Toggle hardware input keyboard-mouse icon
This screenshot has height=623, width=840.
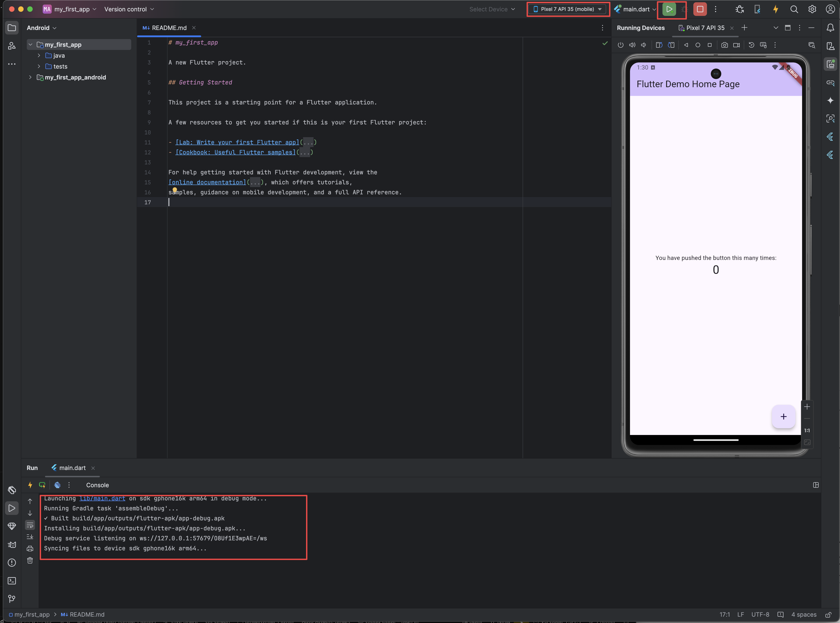[x=763, y=45]
